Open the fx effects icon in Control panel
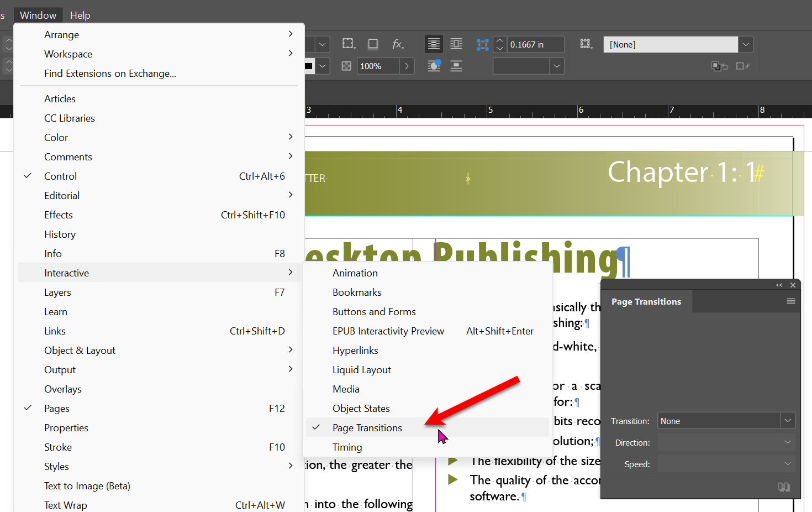This screenshot has width=812, height=512. pyautogui.click(x=398, y=44)
